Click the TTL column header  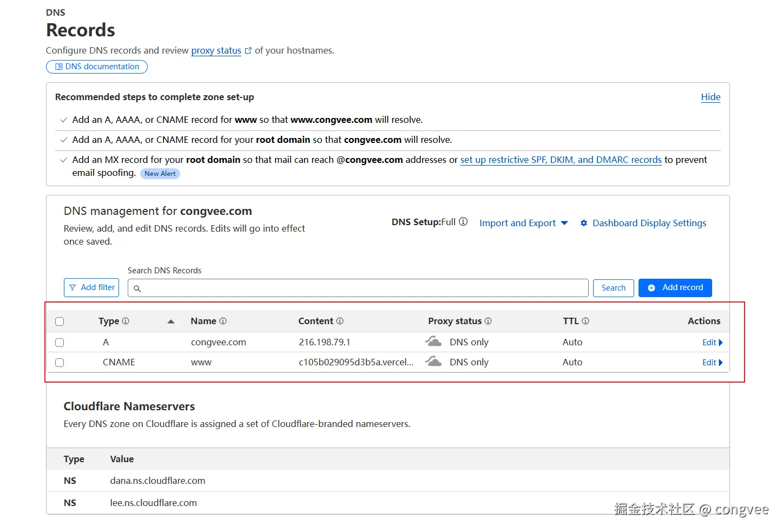click(x=571, y=321)
